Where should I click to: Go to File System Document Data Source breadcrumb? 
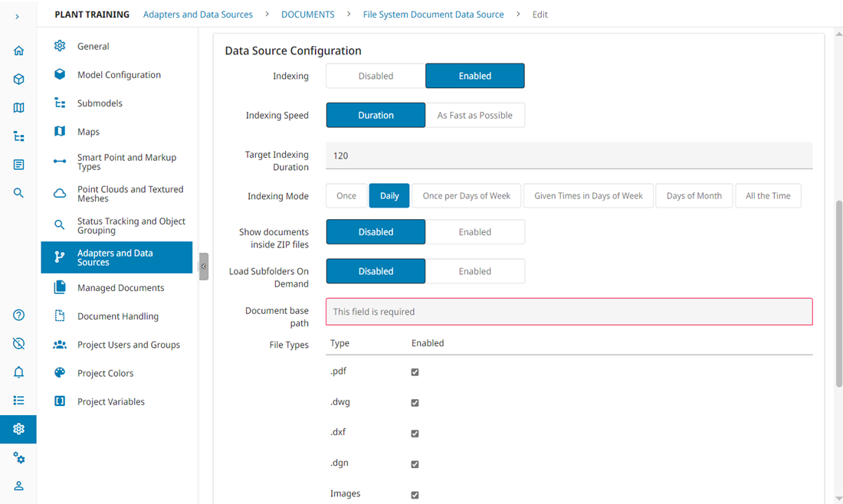433,15
